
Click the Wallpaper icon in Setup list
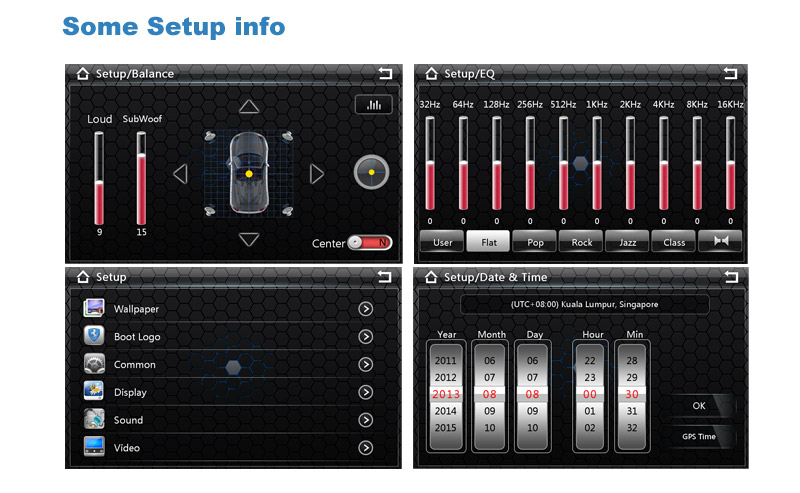(94, 309)
